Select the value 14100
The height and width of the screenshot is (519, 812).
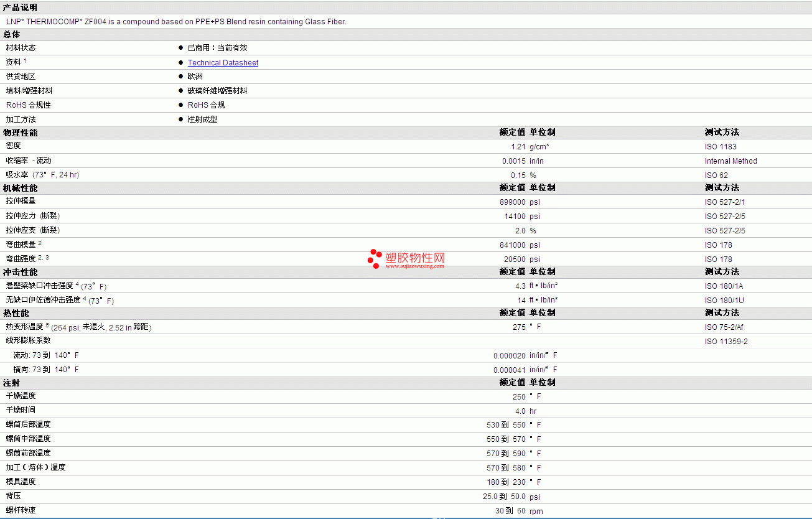(x=515, y=217)
